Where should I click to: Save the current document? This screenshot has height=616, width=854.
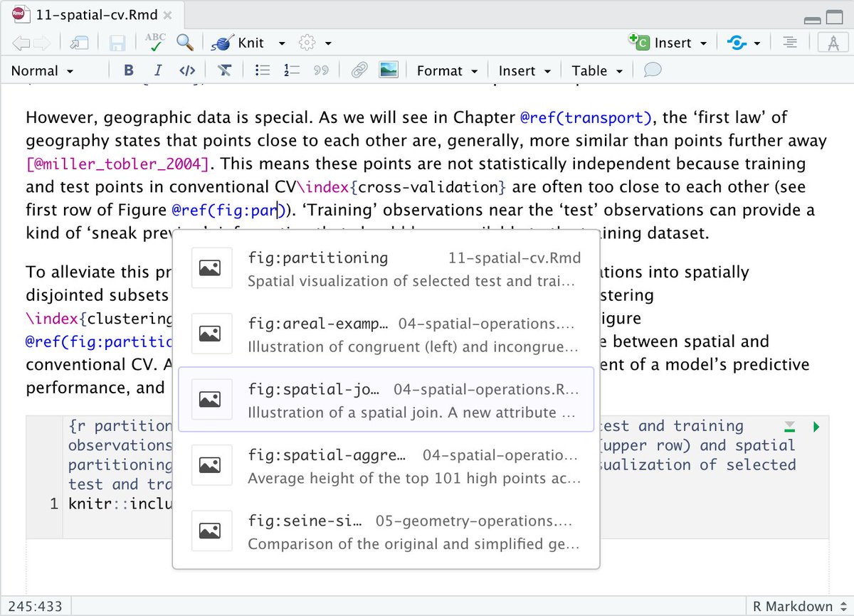click(x=117, y=43)
